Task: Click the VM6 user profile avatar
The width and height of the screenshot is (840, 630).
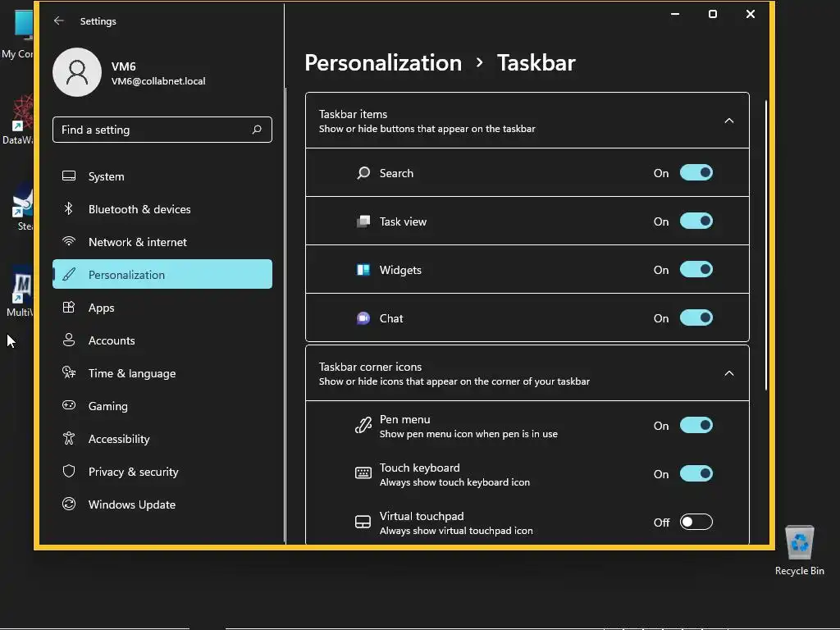Action: pos(77,72)
